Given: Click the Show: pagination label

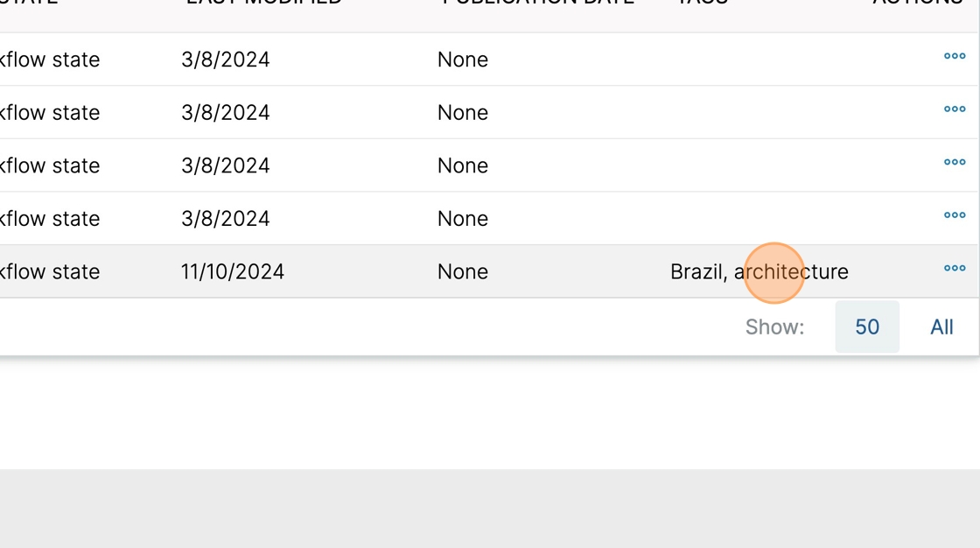Looking at the screenshot, I should [774, 327].
